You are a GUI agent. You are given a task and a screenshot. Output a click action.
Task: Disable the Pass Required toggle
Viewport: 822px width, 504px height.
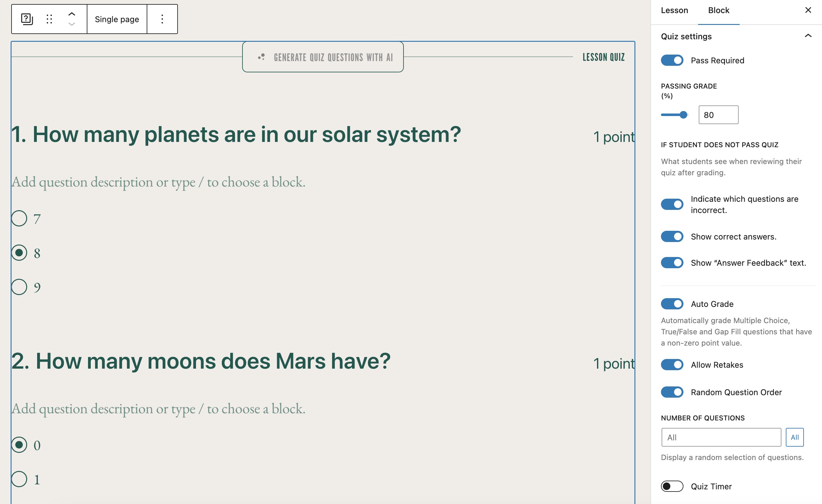672,60
